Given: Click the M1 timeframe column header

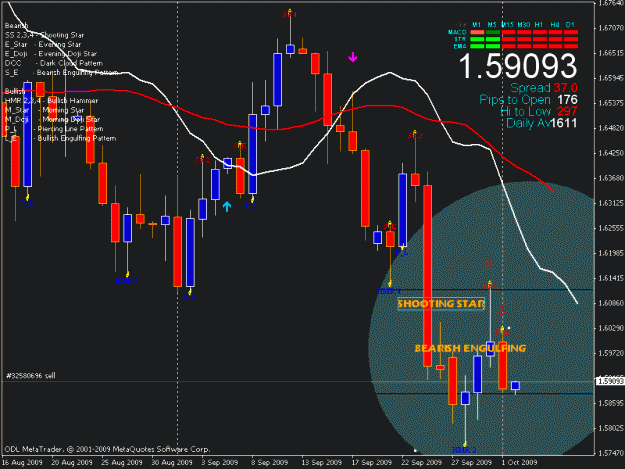Looking at the screenshot, I should tap(477, 25).
